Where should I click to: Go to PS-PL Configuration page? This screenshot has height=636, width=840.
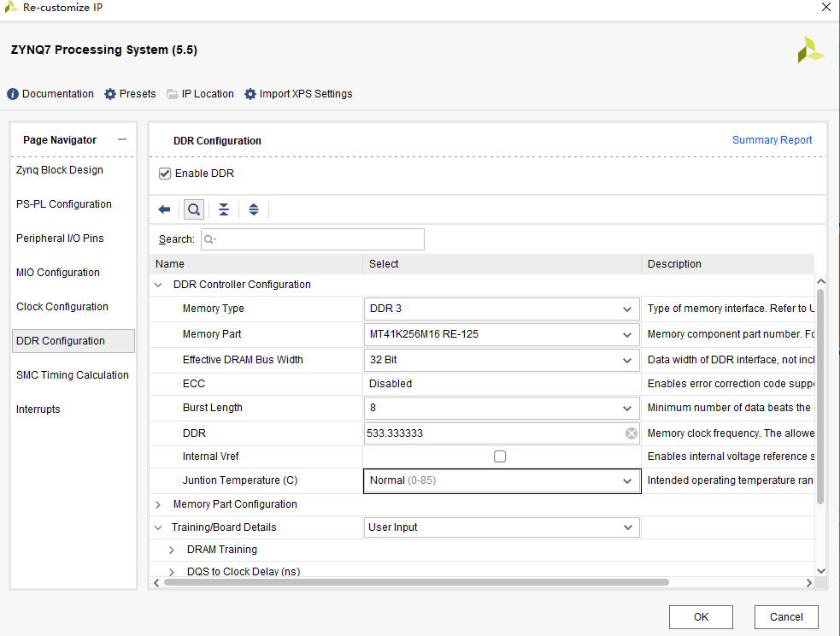click(64, 204)
